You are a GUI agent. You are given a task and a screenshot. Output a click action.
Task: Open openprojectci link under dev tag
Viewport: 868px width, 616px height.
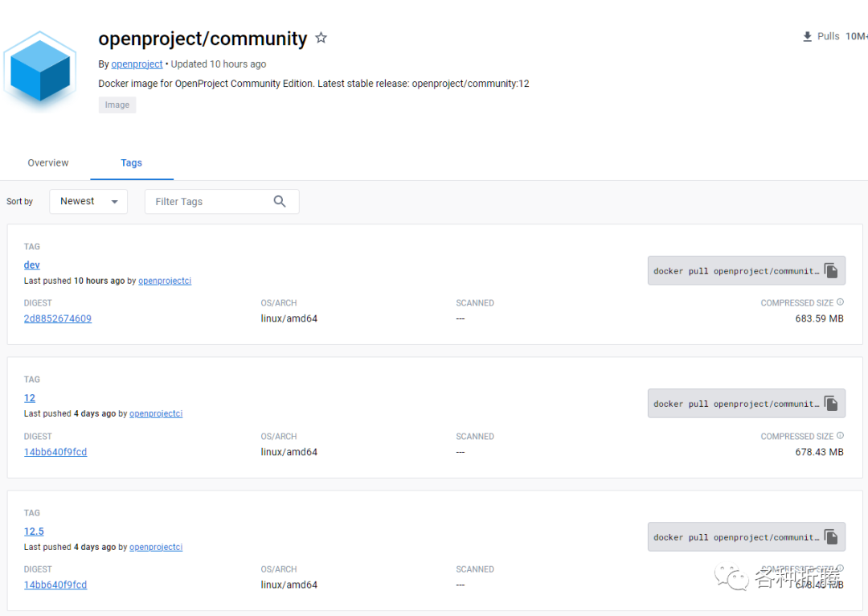point(165,281)
